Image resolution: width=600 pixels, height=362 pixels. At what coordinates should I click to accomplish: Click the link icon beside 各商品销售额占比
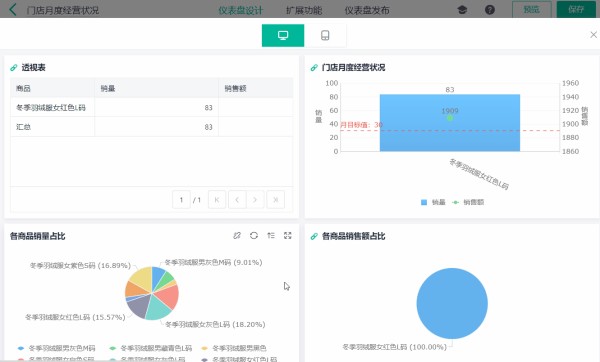(314, 236)
